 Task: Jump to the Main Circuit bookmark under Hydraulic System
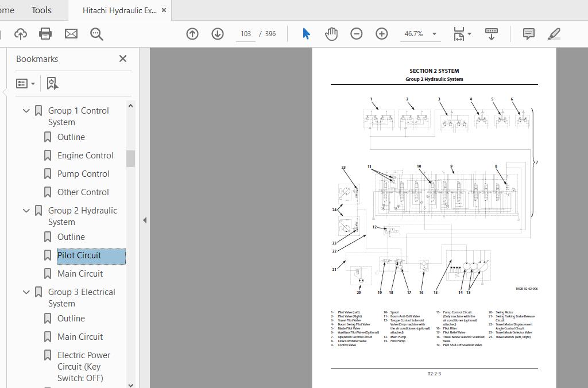[80, 274]
